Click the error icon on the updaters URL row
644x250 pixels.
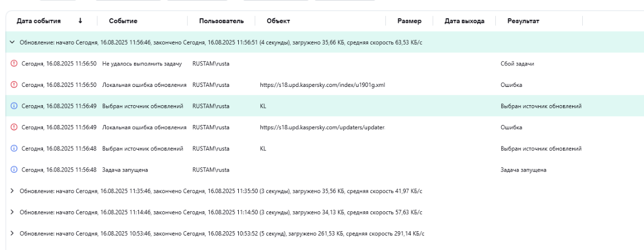[x=14, y=127]
